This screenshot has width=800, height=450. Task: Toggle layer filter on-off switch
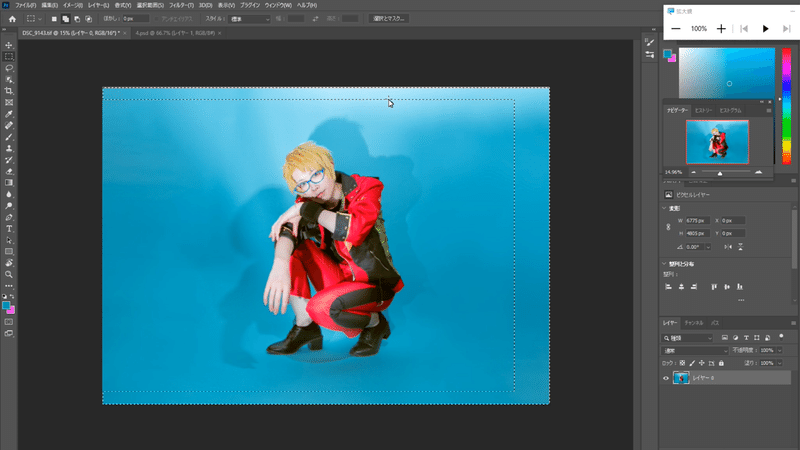tap(781, 337)
